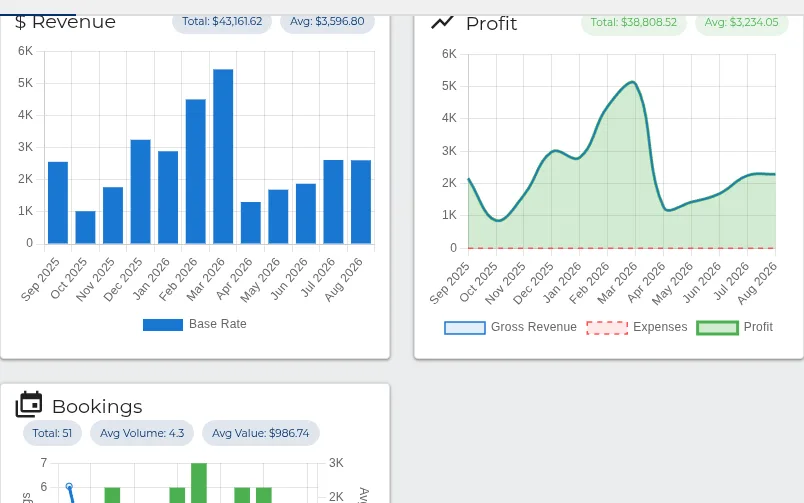The width and height of the screenshot is (804, 503).
Task: Click the calendar icon beside Bookings
Action: 29,405
